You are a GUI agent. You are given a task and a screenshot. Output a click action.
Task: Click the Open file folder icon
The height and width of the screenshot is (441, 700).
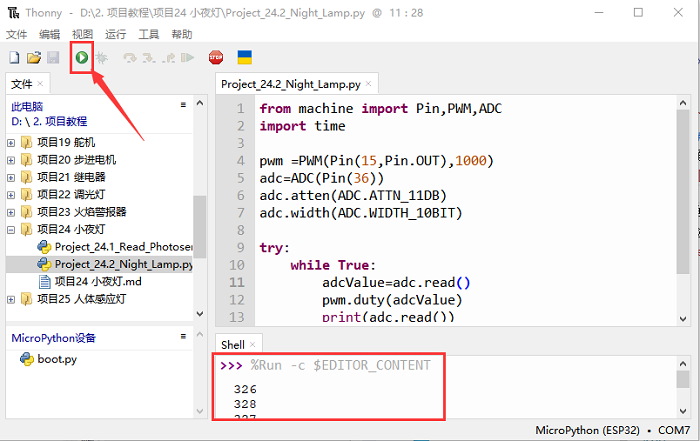(x=33, y=58)
